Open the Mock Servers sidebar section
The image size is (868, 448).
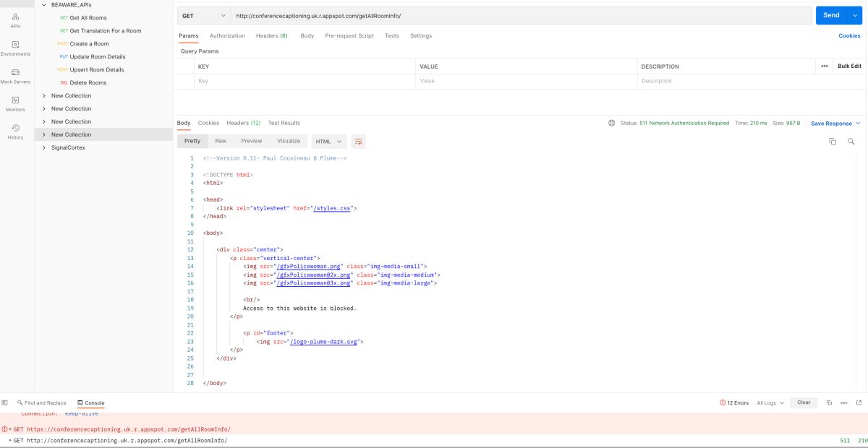tap(15, 76)
